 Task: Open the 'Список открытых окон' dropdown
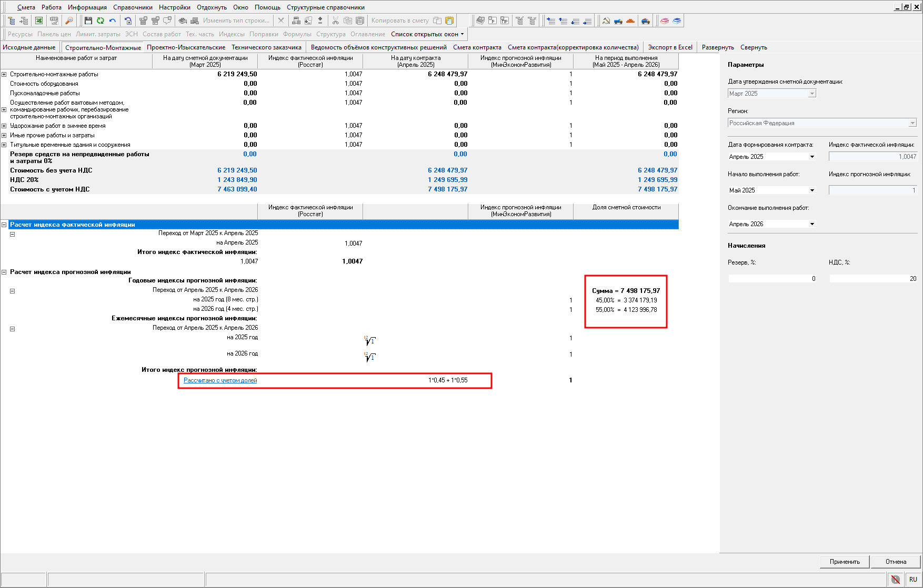tap(428, 34)
